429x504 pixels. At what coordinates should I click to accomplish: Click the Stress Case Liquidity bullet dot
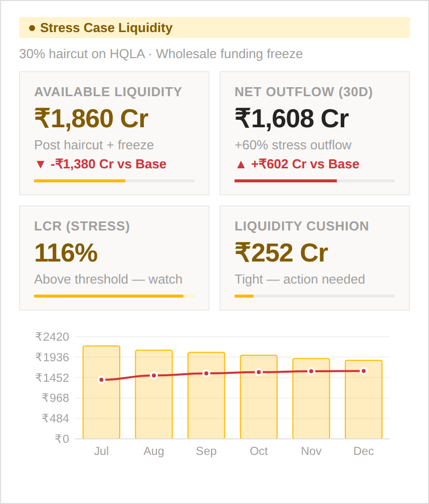tap(32, 28)
